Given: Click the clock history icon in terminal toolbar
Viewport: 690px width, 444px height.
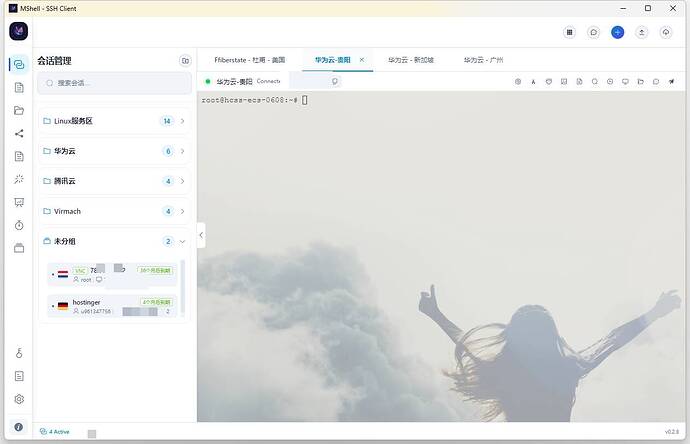Looking at the screenshot, I should [x=610, y=81].
